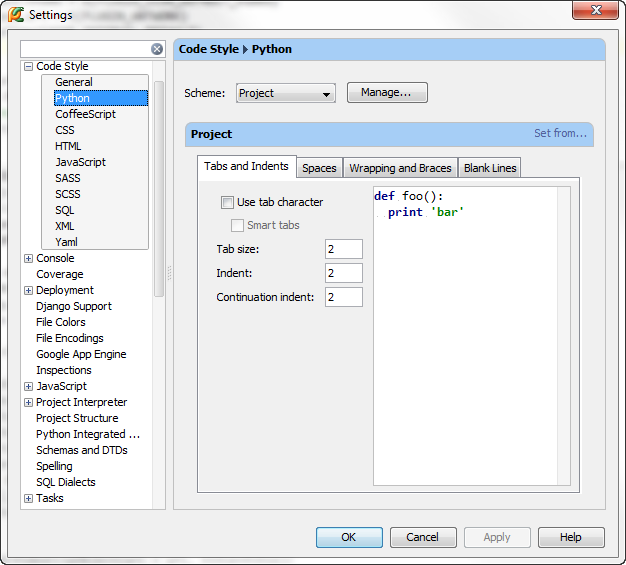Expand the Console tree node
The image size is (626, 565).
point(28,258)
